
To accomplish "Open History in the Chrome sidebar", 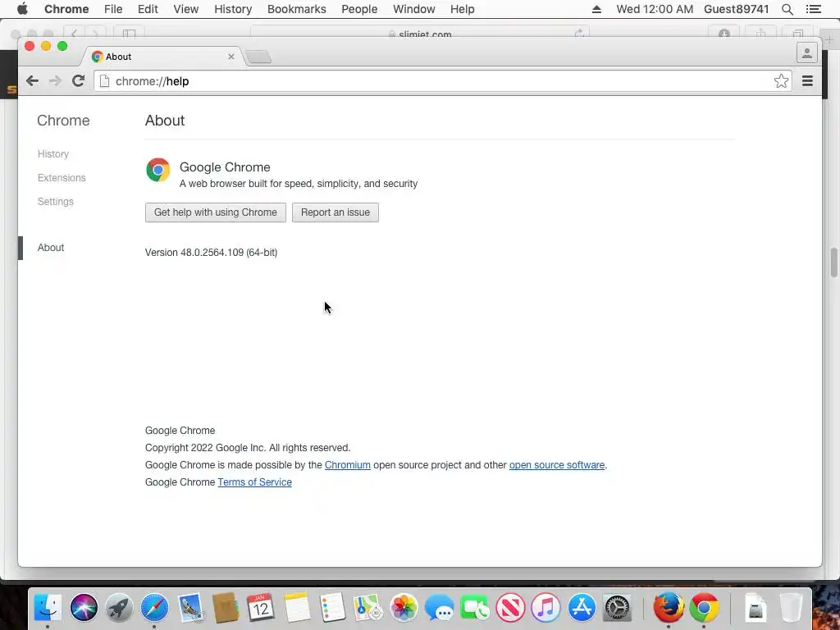I will [x=53, y=153].
